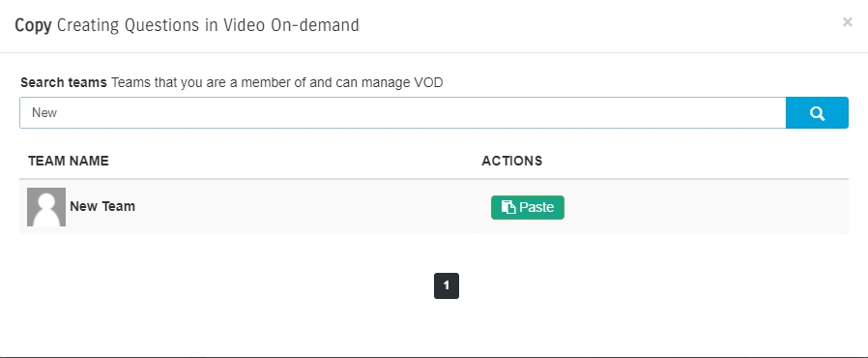
Task: Click the dialog title Creating Questions in Video On-demand
Action: (208, 25)
